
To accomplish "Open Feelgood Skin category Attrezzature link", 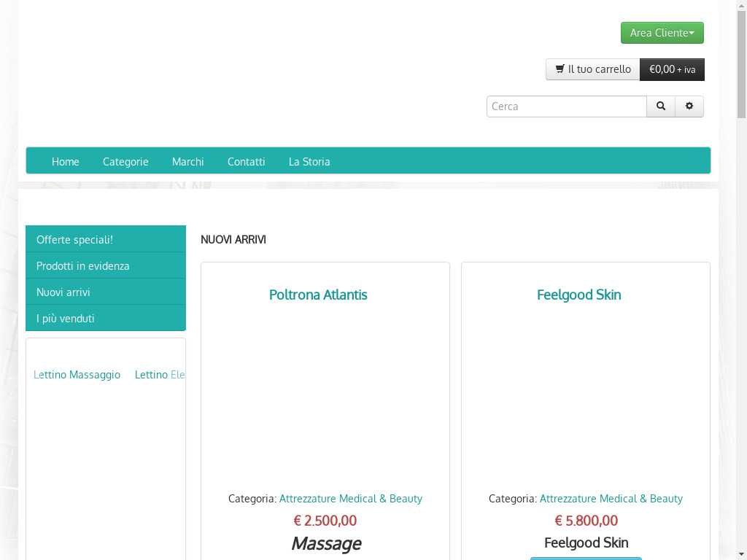I will [611, 499].
